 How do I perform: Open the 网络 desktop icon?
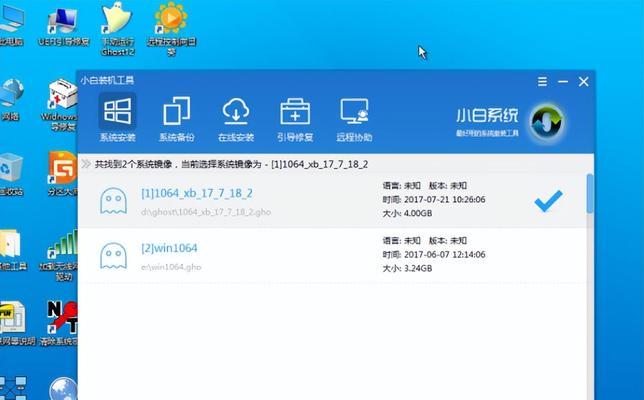click(11, 99)
